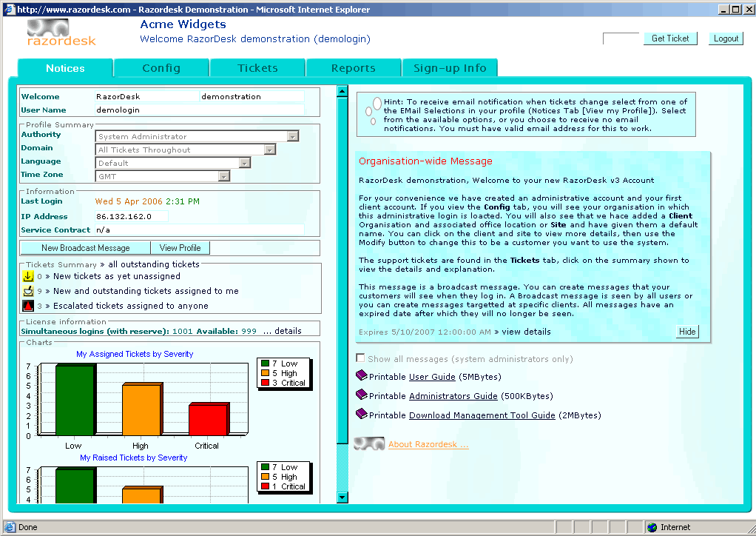
Task: Click the razordesk logo in header
Action: 61,33
